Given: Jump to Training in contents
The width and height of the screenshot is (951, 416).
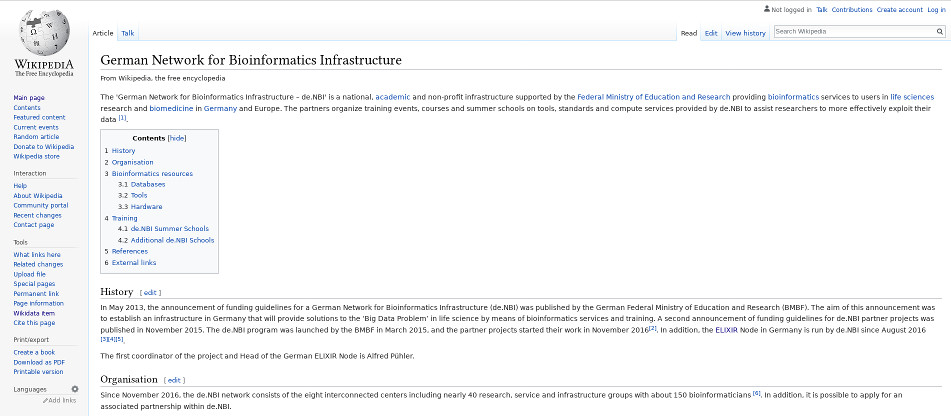Looking at the screenshot, I should tap(124, 218).
